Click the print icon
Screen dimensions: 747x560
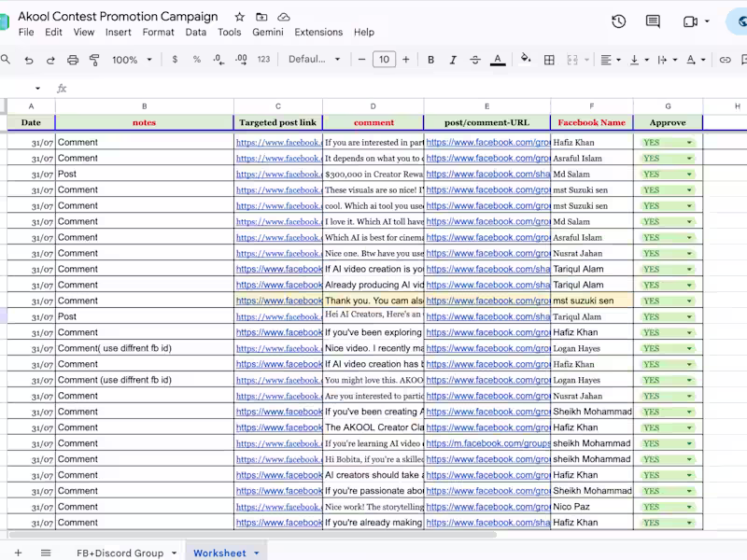click(73, 60)
